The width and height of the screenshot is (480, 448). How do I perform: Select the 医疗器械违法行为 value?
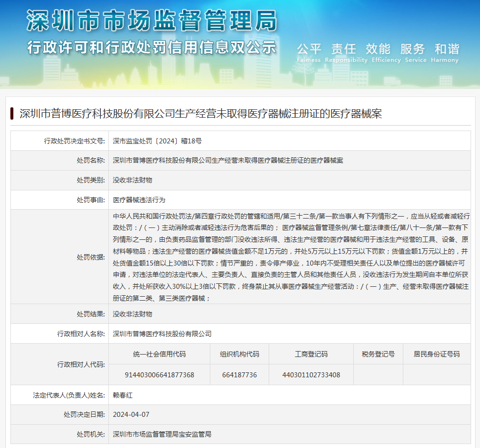coord(139,200)
